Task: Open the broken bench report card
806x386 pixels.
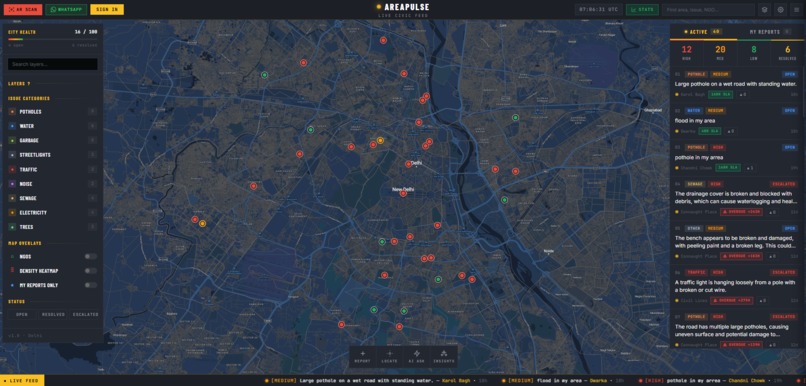Action: (736, 242)
